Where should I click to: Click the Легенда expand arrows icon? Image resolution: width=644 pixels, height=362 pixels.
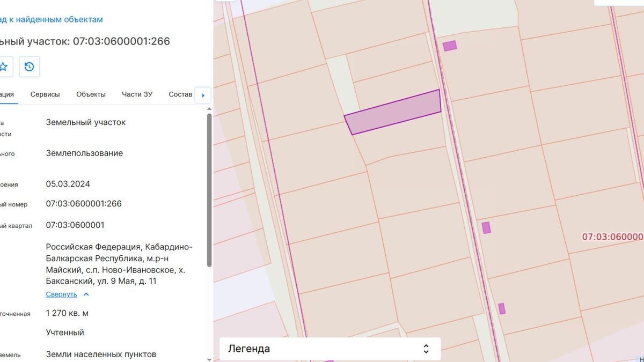coord(426,349)
